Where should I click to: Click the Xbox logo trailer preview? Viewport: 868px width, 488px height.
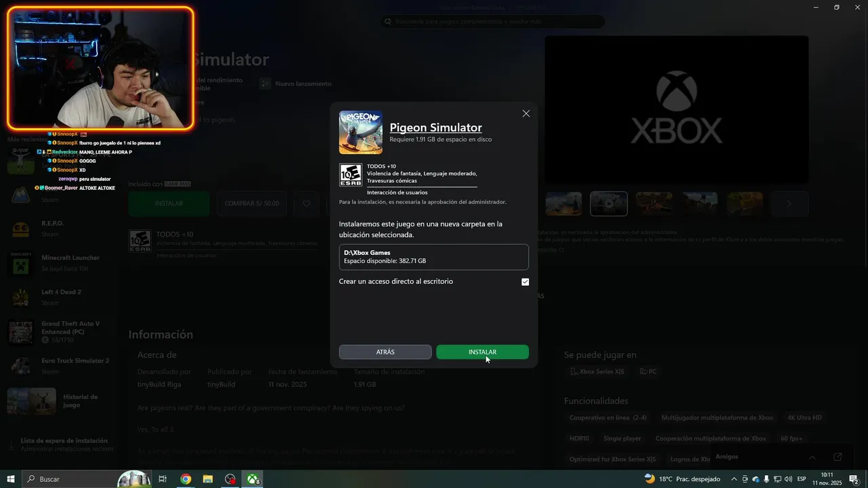(677, 110)
